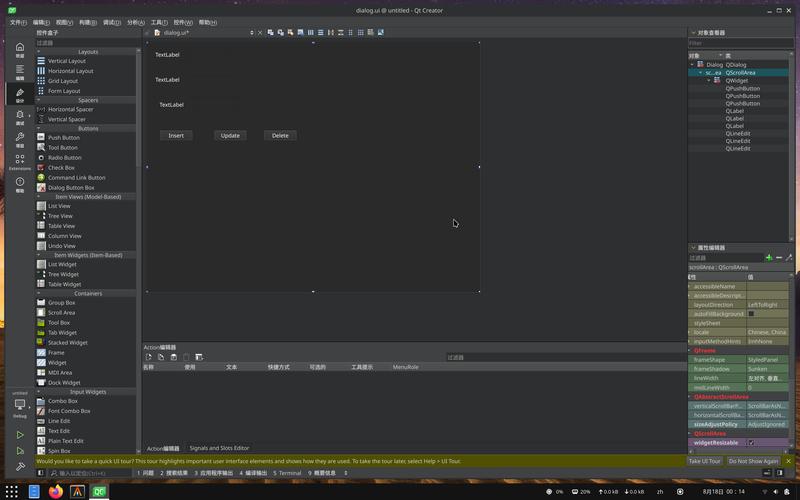Close the dialog.ui document with X

pyautogui.click(x=260, y=33)
